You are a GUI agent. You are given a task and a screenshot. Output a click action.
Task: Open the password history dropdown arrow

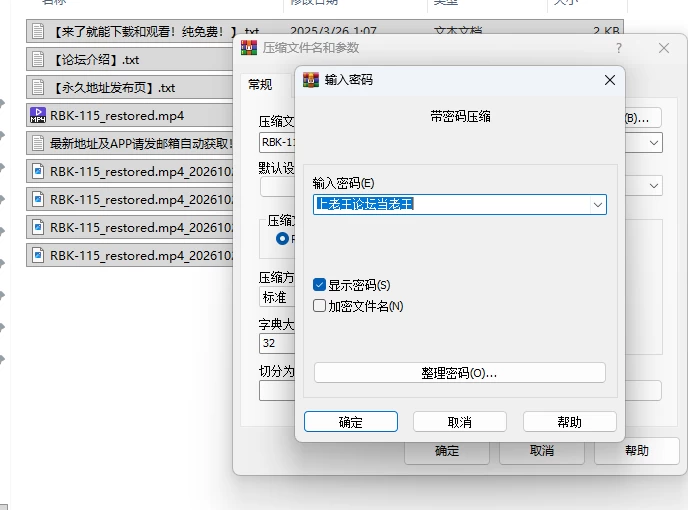pyautogui.click(x=597, y=205)
